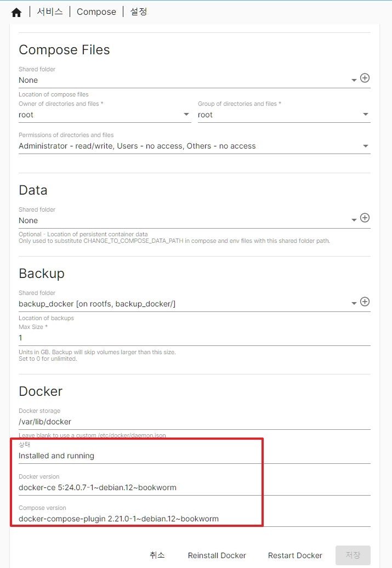Select the Docker version text field
This screenshot has height=568, width=392.
pyautogui.click(x=195, y=487)
